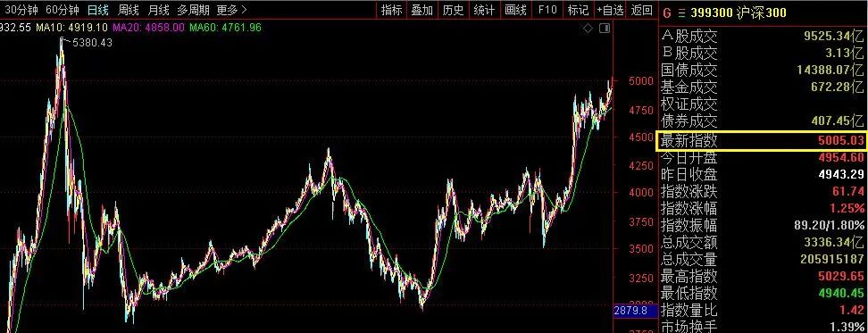Image resolution: width=868 pixels, height=333 pixels.
Task: Click the 返回 back button
Action: 641,10
